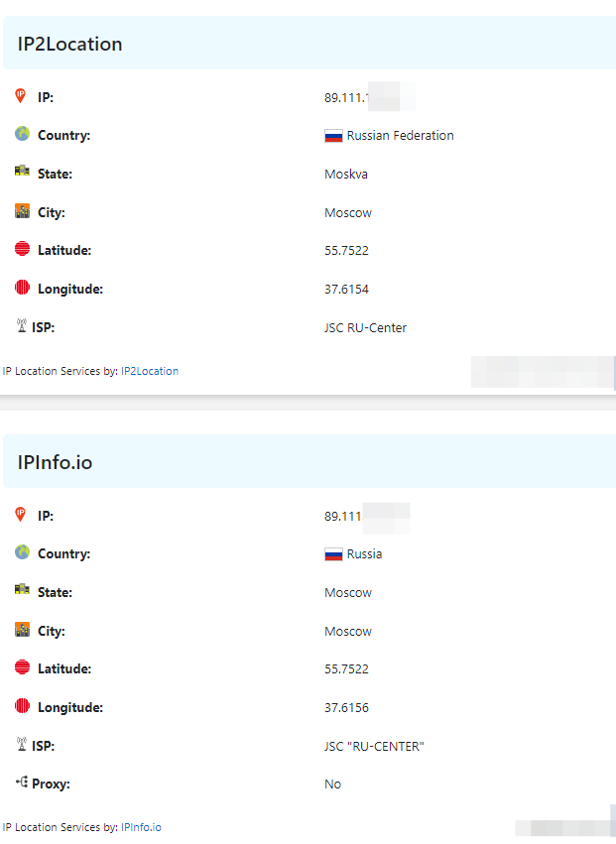
Task: Click the State icon in IP2Location section
Action: (x=22, y=172)
